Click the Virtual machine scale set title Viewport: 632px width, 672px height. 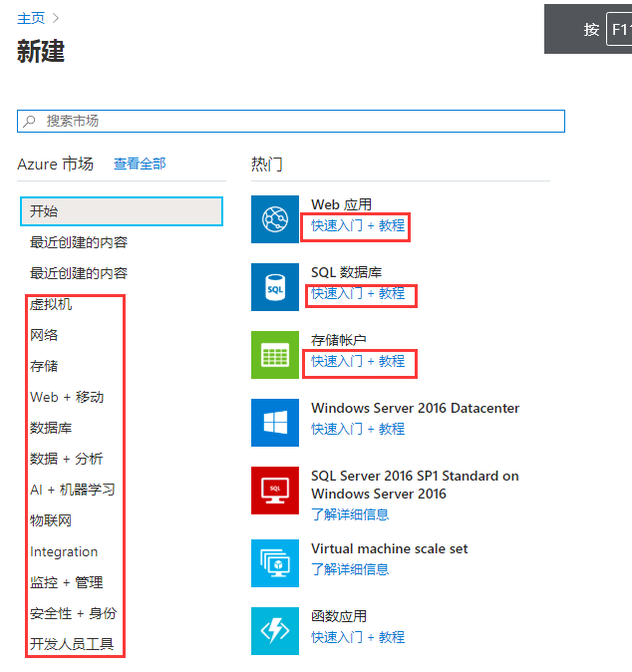390,548
